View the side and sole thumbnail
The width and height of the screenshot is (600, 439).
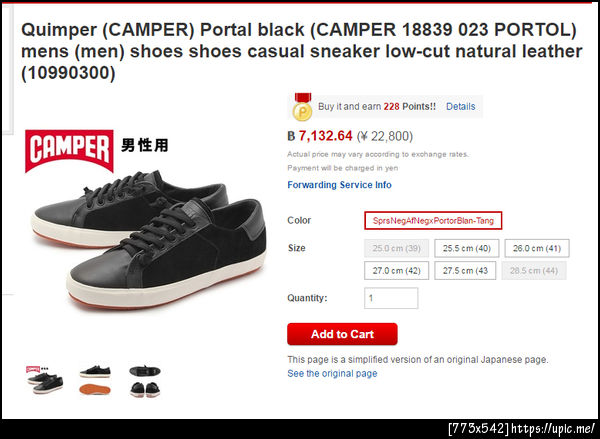click(x=95, y=380)
